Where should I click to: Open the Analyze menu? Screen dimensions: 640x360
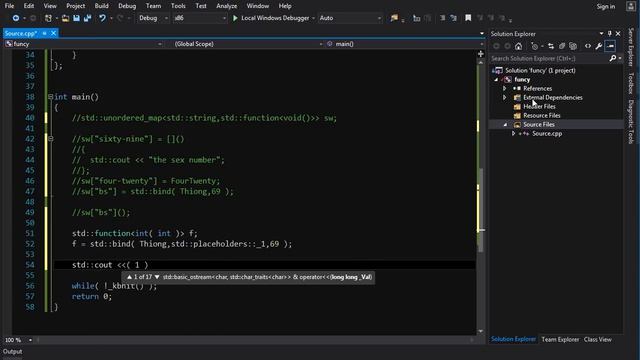coord(227,6)
